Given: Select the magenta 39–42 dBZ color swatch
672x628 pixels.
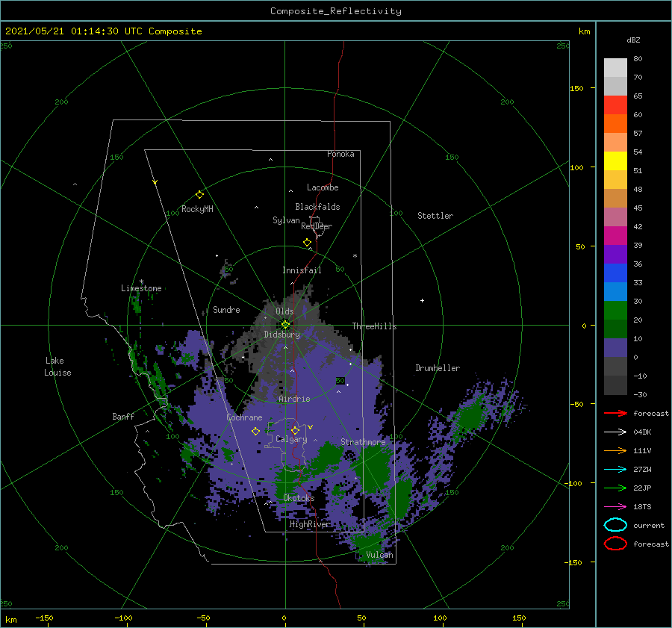Looking at the screenshot, I should pos(615,236).
